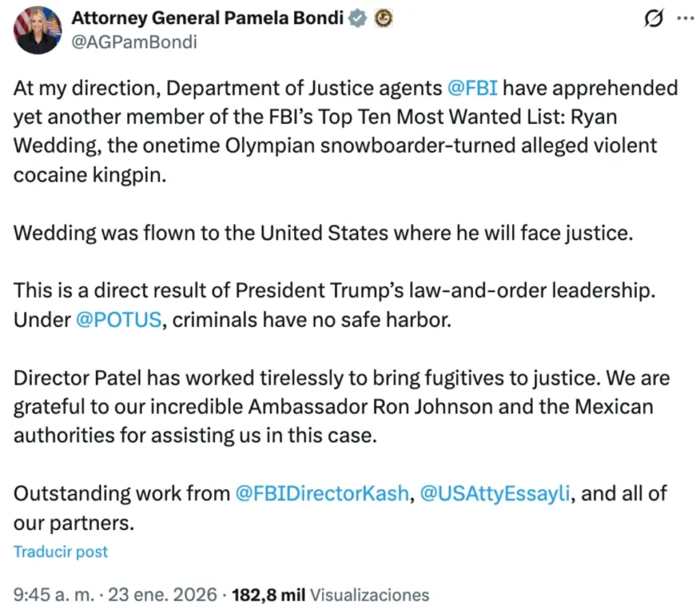Click the blue verified checkmark badge
Screen dimensions: 700x610
tap(358, 18)
